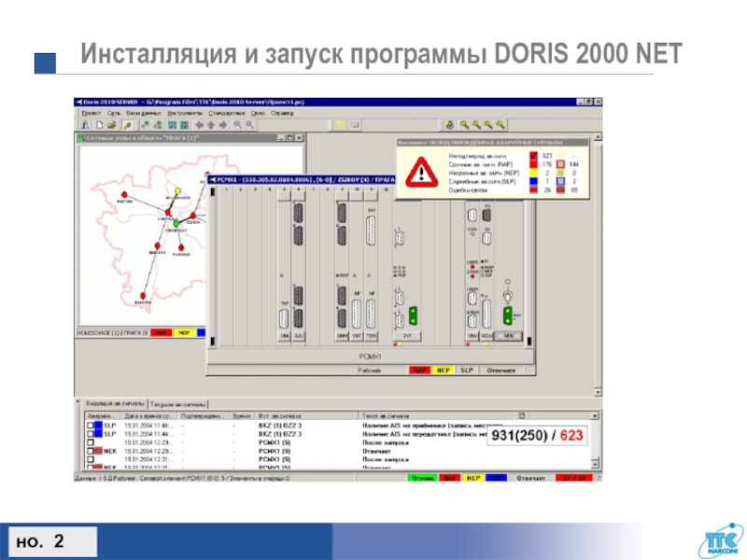Click the first teal window-grid toolbar icon
The image size is (747, 560).
pos(172,125)
